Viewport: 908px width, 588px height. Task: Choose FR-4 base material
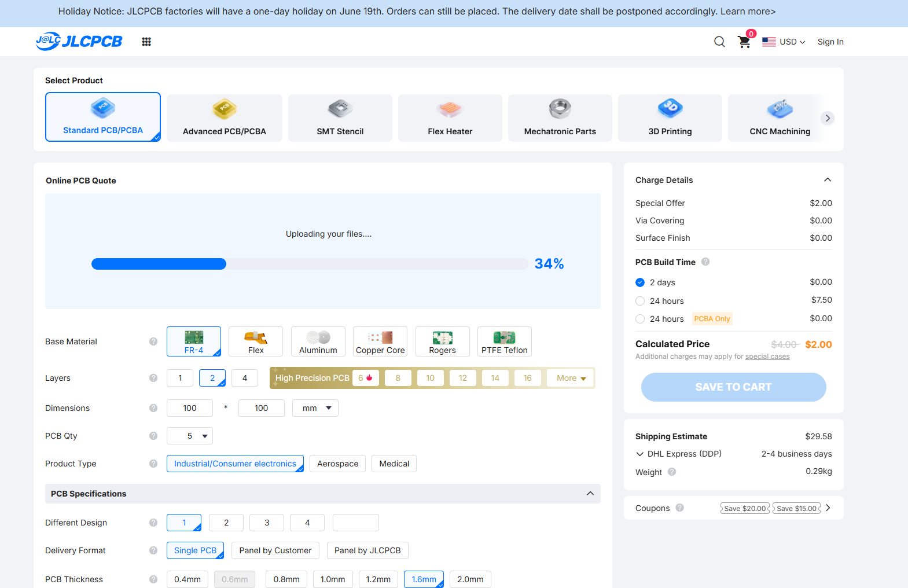[194, 341]
